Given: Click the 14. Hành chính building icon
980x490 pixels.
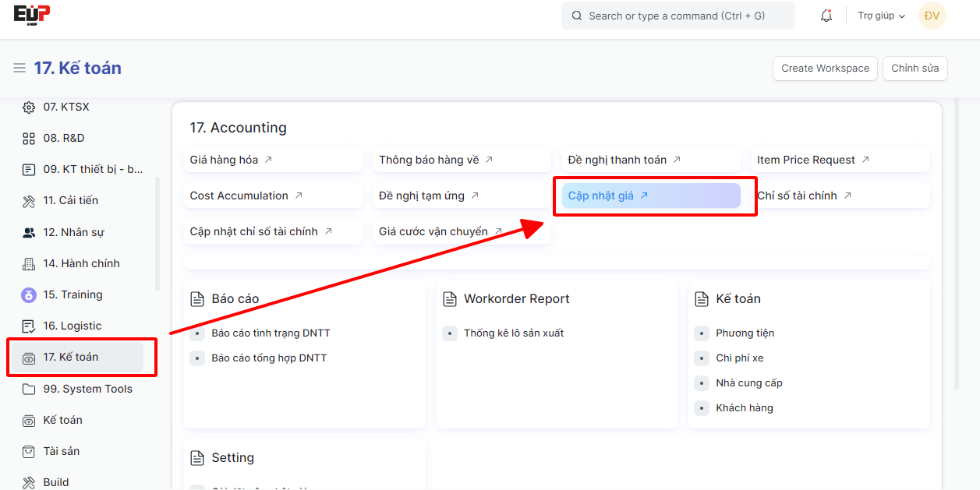Looking at the screenshot, I should 29,264.
